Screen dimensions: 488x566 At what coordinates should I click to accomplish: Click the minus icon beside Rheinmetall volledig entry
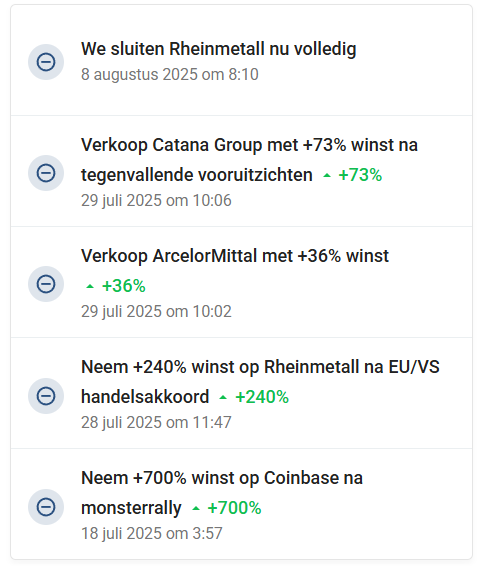(x=46, y=62)
